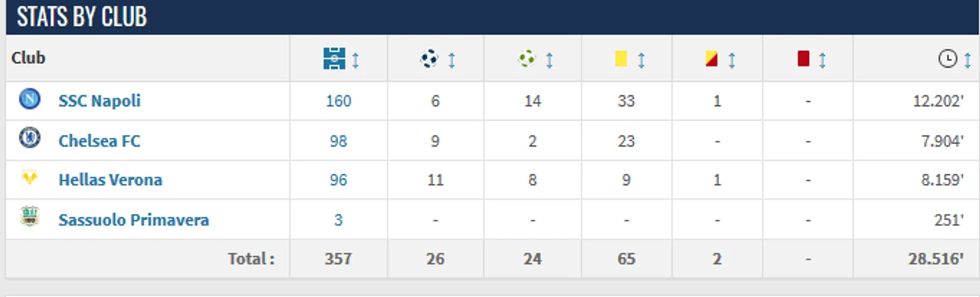Screen dimensions: 980x297
Task: Click the minutes played clock icon
Action: tap(947, 59)
